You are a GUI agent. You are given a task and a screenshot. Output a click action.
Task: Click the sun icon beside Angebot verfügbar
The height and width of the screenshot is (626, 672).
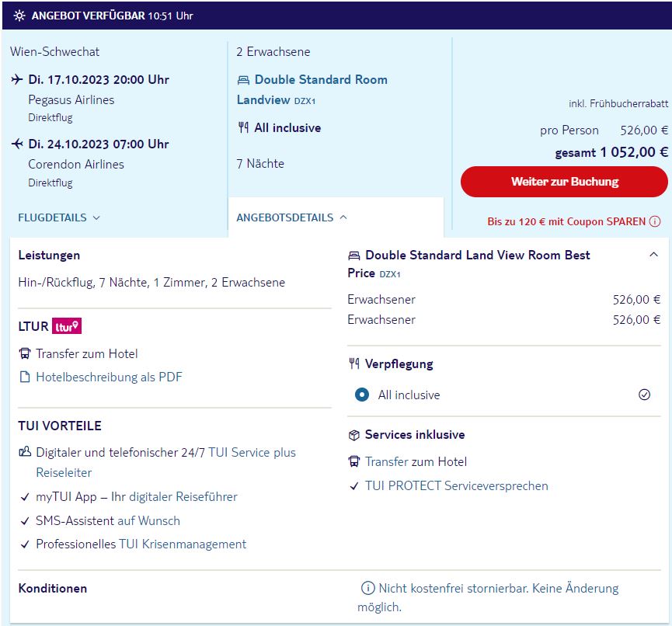(x=19, y=16)
